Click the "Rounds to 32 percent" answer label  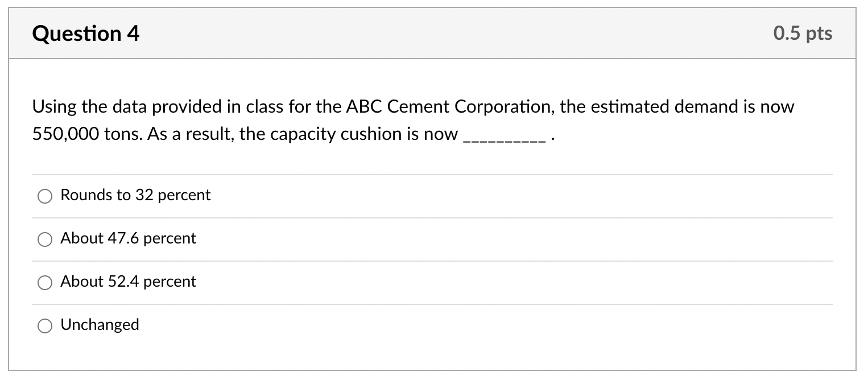[135, 195]
